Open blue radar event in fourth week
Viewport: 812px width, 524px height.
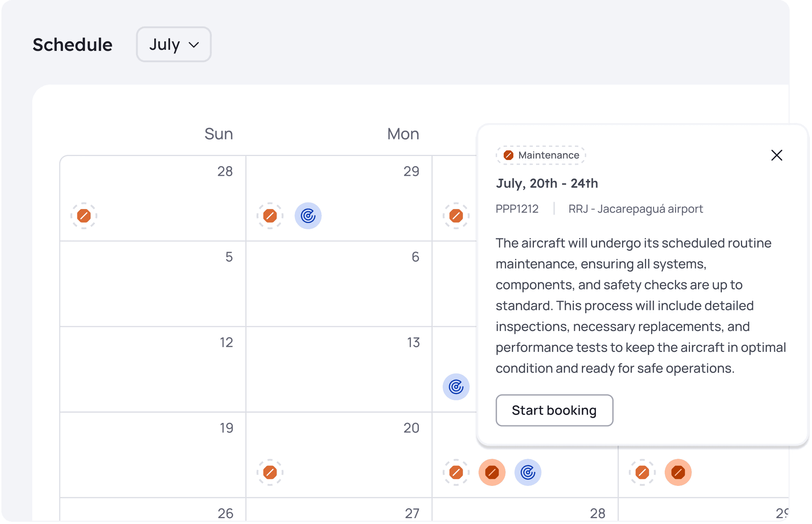point(528,472)
